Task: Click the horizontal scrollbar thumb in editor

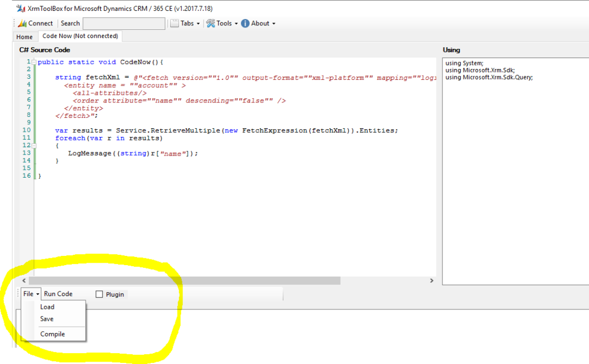Action: [185, 281]
